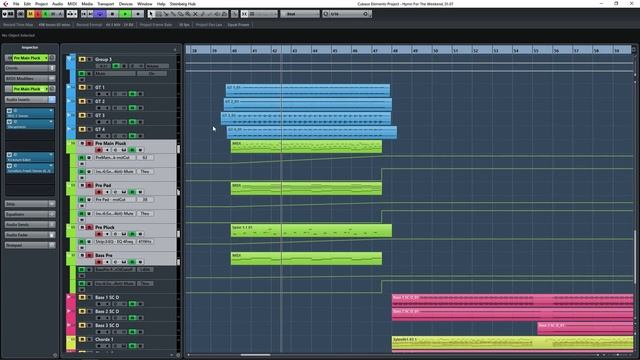Select the Glue tool
Viewport: 640px width, 360px height.
[173, 14]
